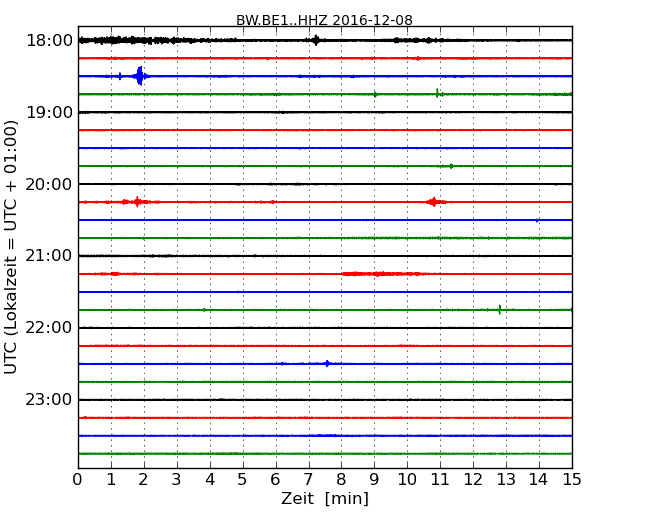Click the green spike near minute 11 before 19:00
The height and width of the screenshot is (520, 650).
pos(437,93)
